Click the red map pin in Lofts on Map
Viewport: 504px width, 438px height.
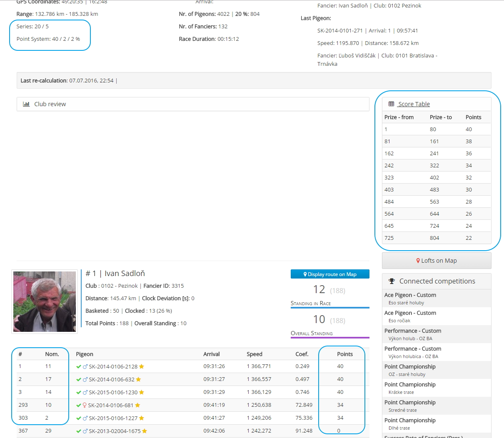click(418, 261)
